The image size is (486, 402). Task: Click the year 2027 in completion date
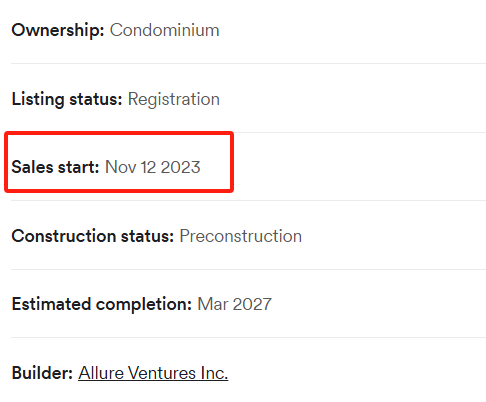tap(252, 304)
